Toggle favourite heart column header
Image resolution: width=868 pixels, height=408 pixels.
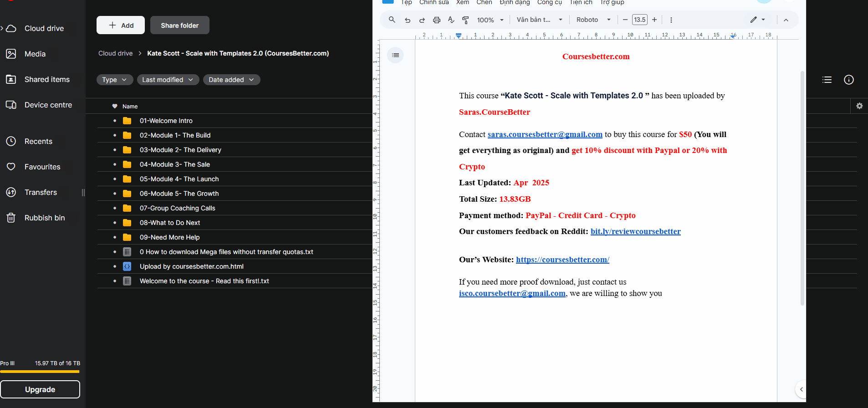[x=115, y=106]
